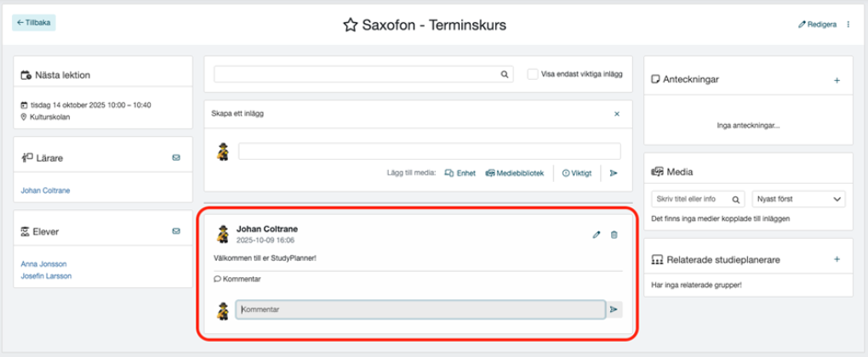Mark the post as Viktigt
The height and width of the screenshot is (357, 868).
point(577,173)
